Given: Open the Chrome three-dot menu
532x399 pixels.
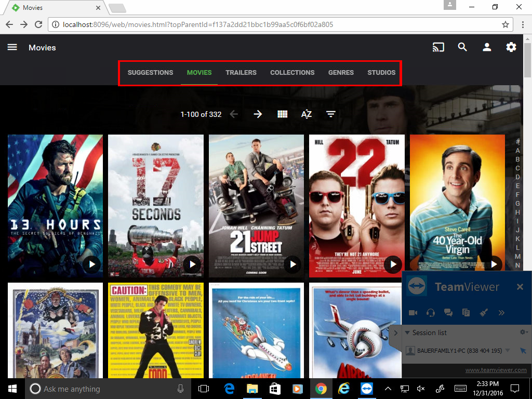Looking at the screenshot, I should 523,24.
